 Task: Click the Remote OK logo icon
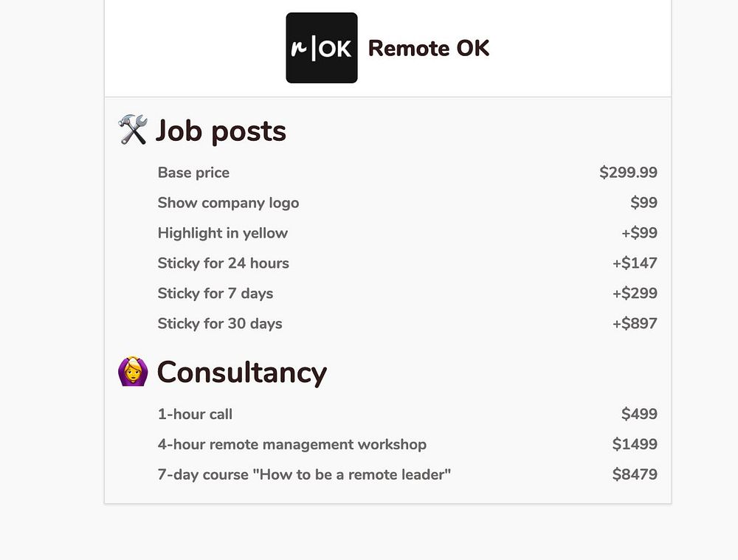pyautogui.click(x=322, y=48)
